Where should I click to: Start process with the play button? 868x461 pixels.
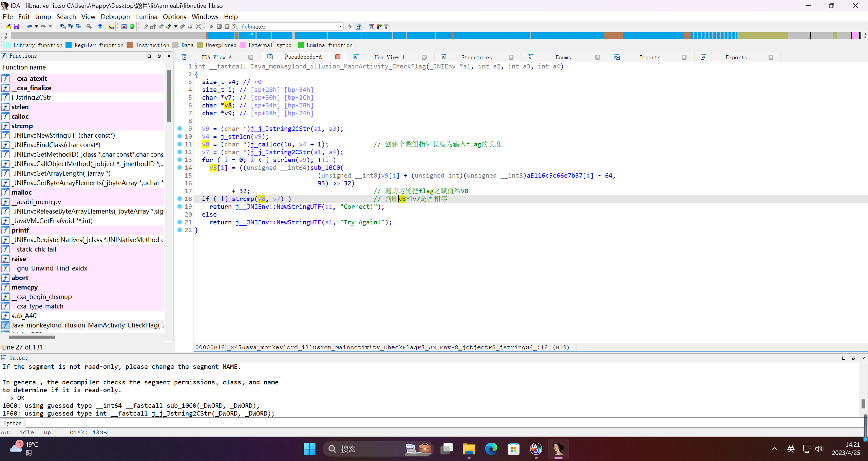pos(211,26)
